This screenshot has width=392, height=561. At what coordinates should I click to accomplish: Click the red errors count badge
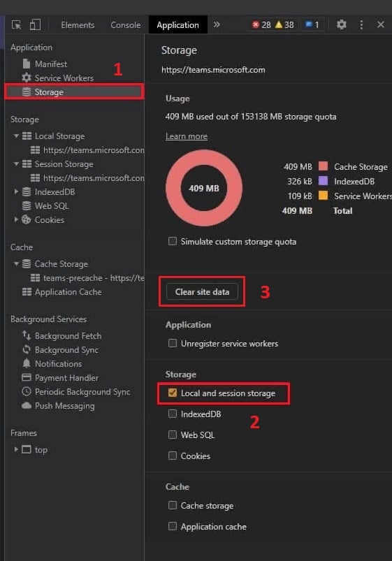coord(262,24)
